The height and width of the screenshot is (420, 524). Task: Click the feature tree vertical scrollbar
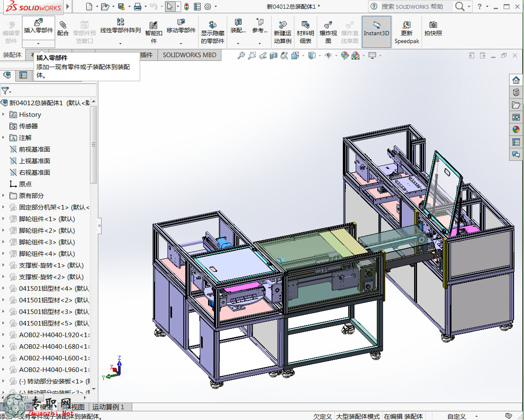point(94,145)
